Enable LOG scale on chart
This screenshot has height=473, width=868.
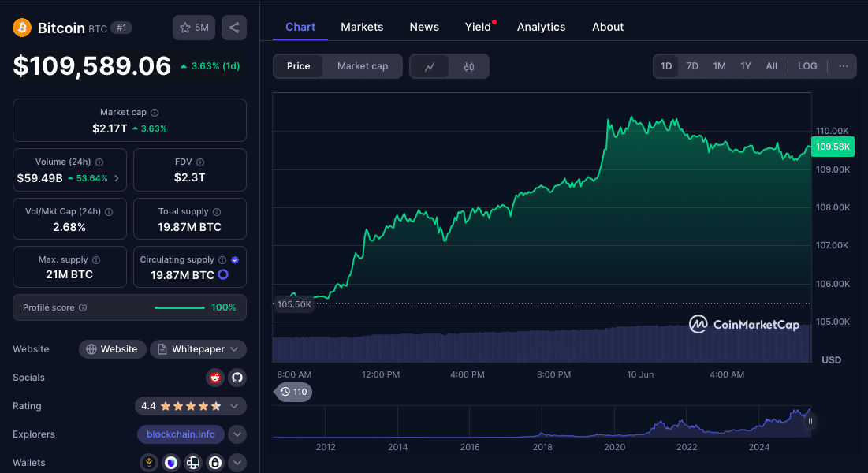point(807,66)
